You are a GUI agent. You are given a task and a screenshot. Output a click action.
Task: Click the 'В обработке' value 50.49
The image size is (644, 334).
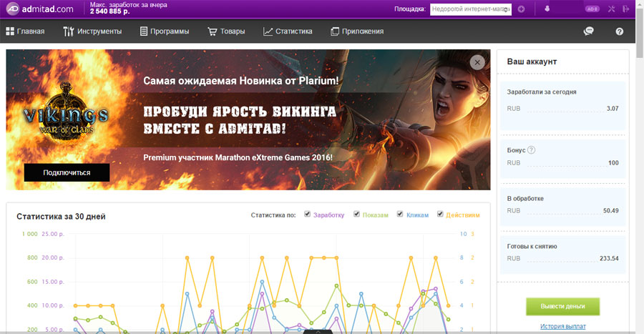(x=611, y=211)
